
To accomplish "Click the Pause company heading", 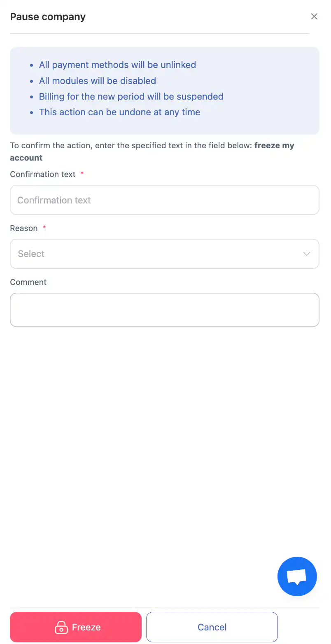I will tap(48, 17).
